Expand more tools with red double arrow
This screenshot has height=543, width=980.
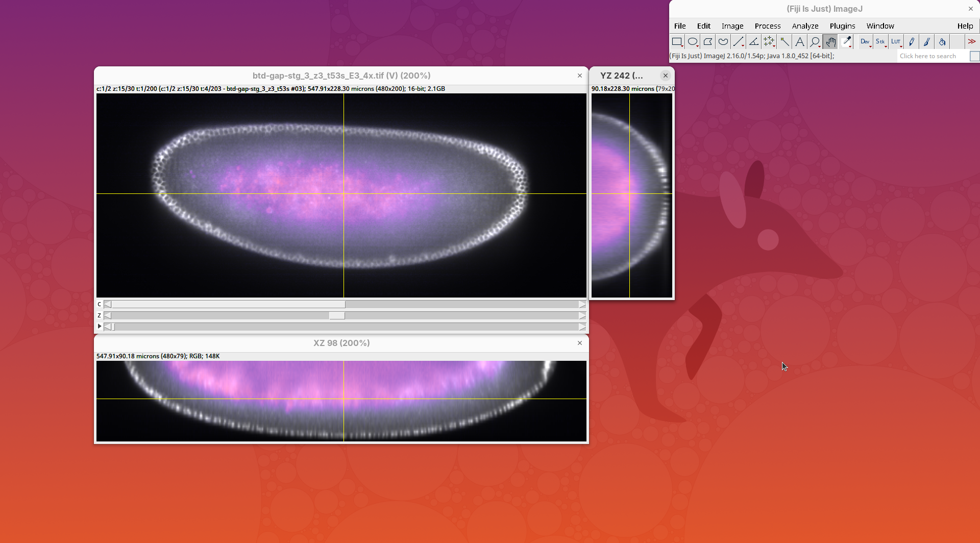pyautogui.click(x=971, y=42)
